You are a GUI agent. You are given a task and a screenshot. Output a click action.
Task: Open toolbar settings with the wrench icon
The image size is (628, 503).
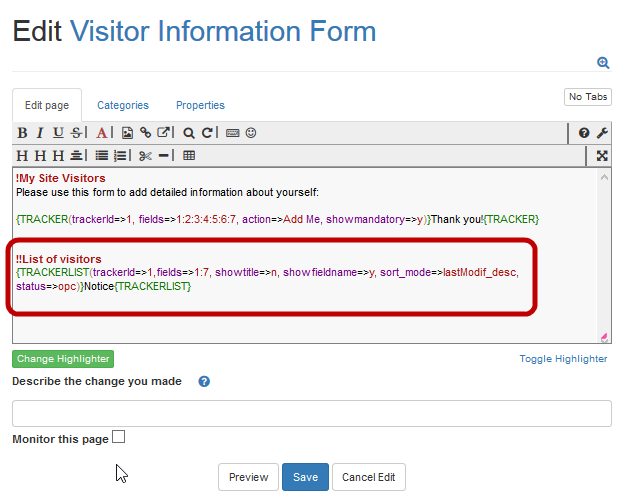(602, 132)
